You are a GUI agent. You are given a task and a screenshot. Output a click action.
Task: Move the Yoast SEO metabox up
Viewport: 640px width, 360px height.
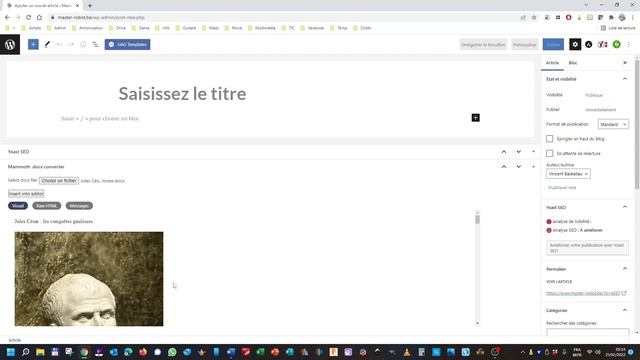pos(504,152)
